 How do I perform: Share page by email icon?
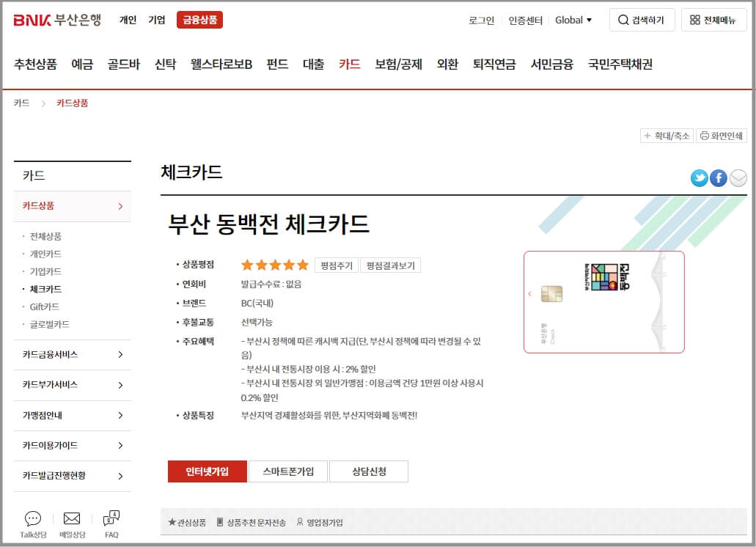click(x=738, y=178)
